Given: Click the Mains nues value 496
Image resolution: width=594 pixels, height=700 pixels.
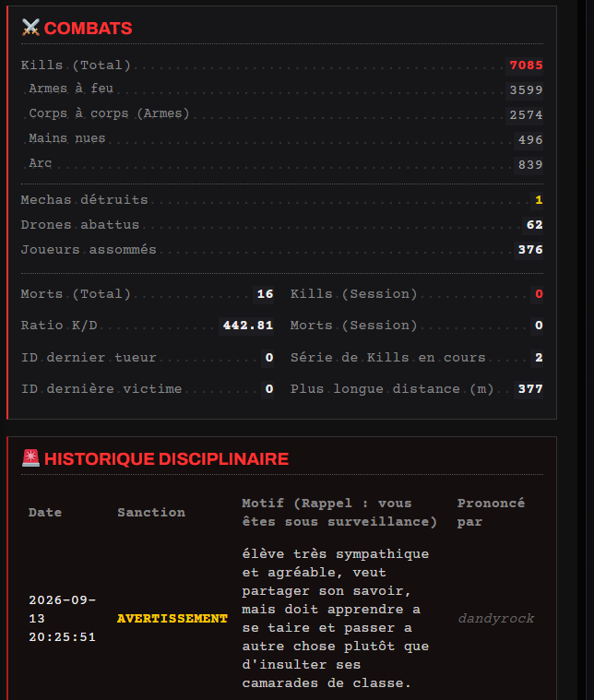Looking at the screenshot, I should 530,140.
